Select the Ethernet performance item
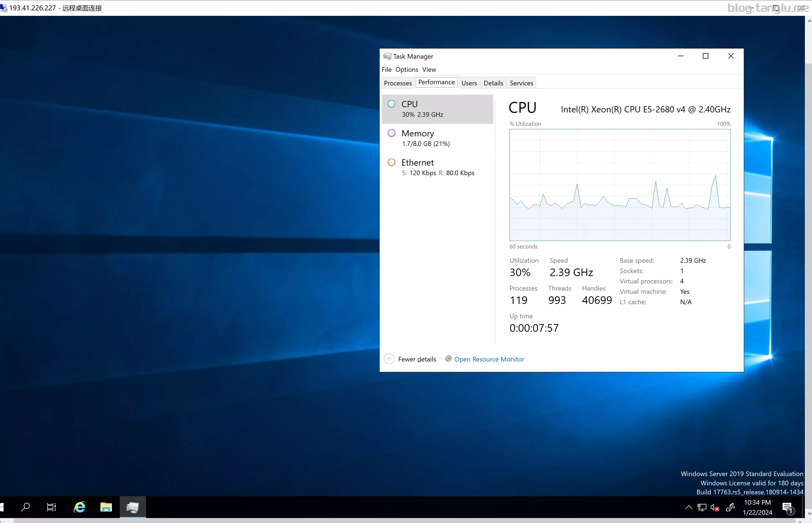The height and width of the screenshot is (523, 812). (x=437, y=167)
